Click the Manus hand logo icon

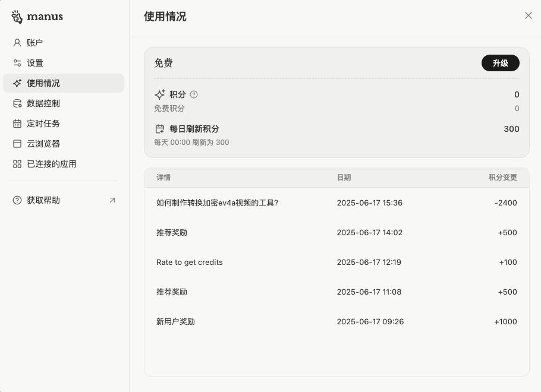tap(17, 17)
